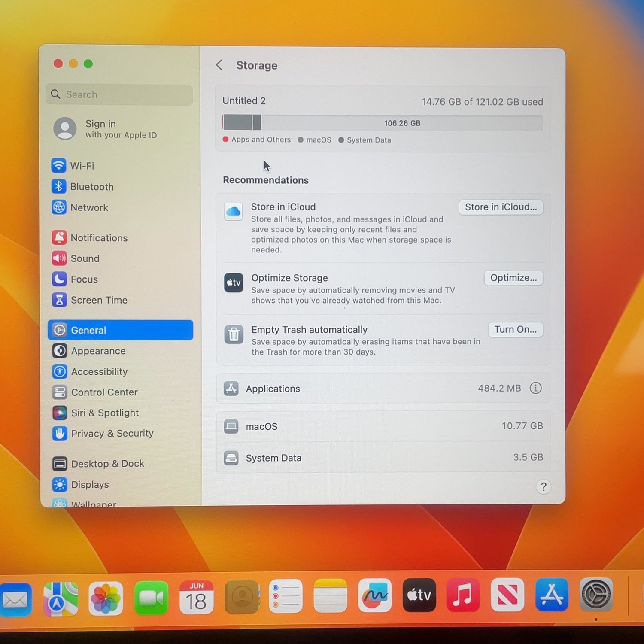Image resolution: width=644 pixels, height=644 pixels.
Task: Open Appearance settings
Action: (x=120, y=351)
